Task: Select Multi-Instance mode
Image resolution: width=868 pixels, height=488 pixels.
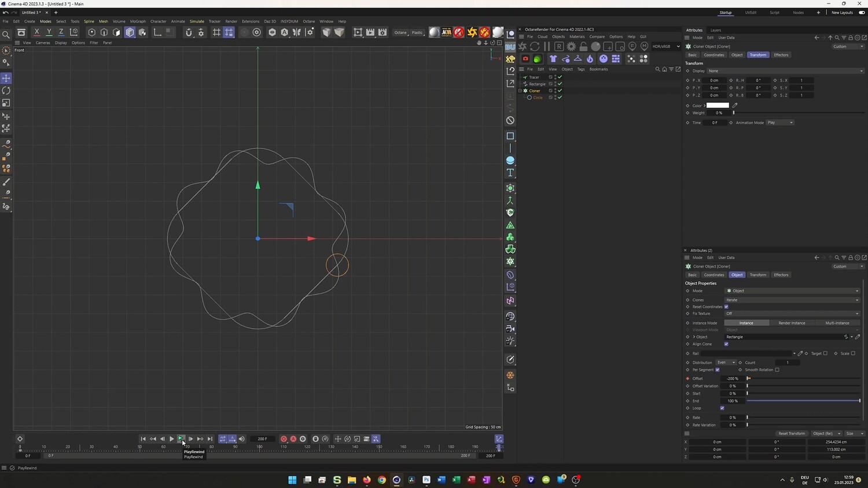Action: point(837,323)
